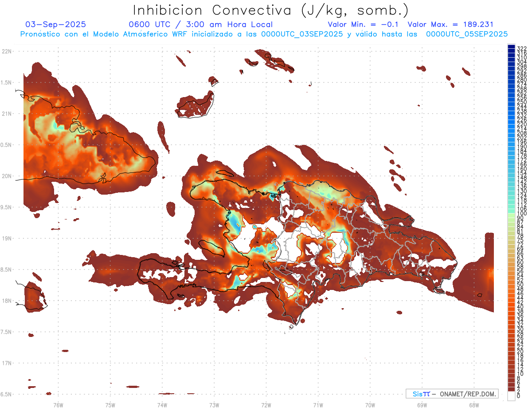
Task: Click the 68W longitude axis label
Action: [x=473, y=404]
